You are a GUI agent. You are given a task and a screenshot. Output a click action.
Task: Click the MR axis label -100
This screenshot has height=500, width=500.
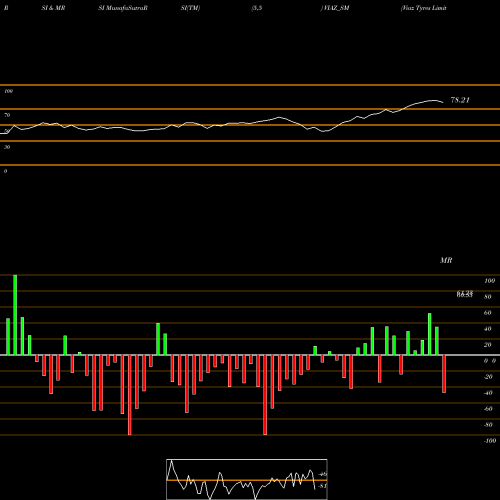pyautogui.click(x=490, y=441)
